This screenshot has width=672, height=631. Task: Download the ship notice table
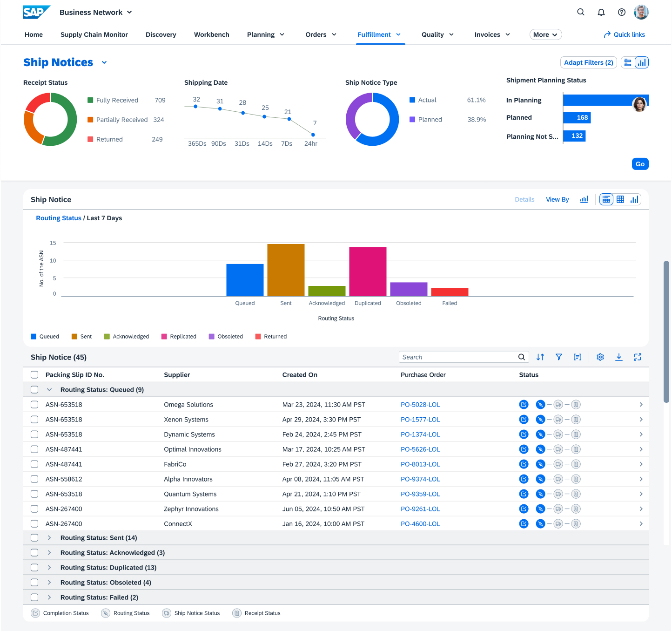tap(618, 357)
